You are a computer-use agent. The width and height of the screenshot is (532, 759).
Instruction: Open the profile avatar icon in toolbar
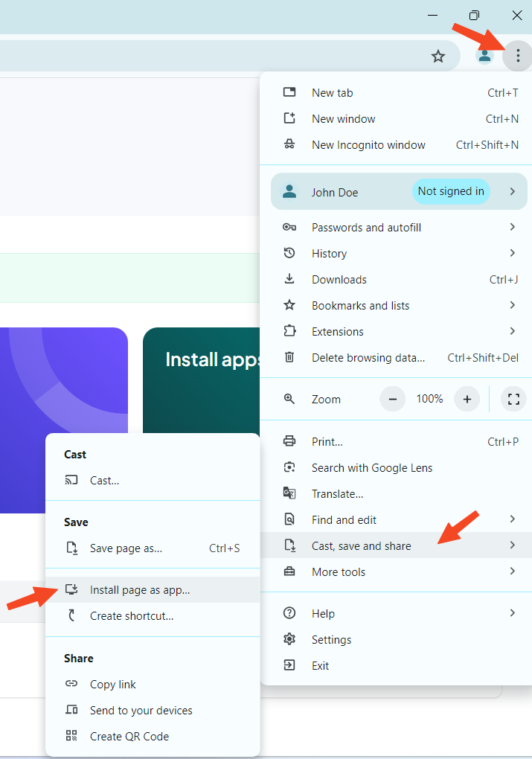[484, 57]
